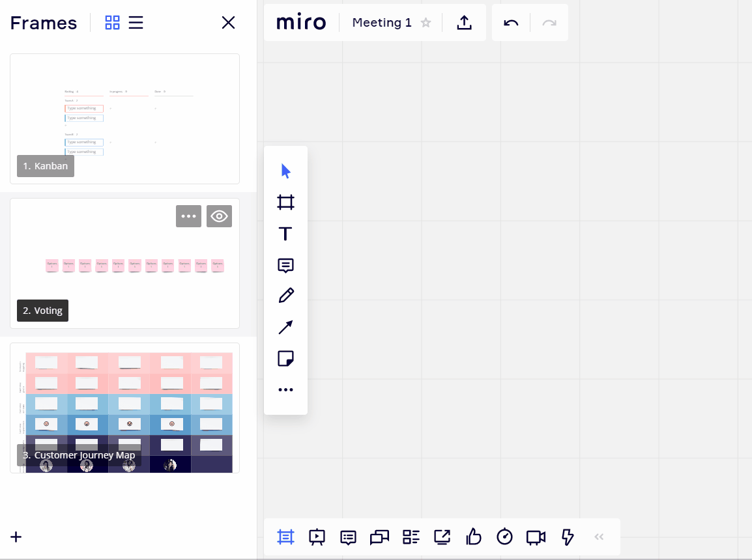Start video chat with camera icon

click(x=536, y=537)
